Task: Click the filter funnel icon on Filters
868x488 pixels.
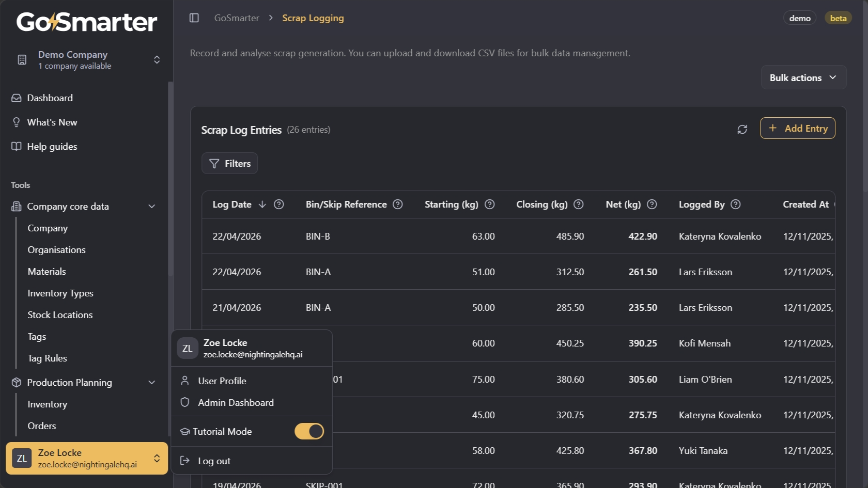Action: pos(214,163)
